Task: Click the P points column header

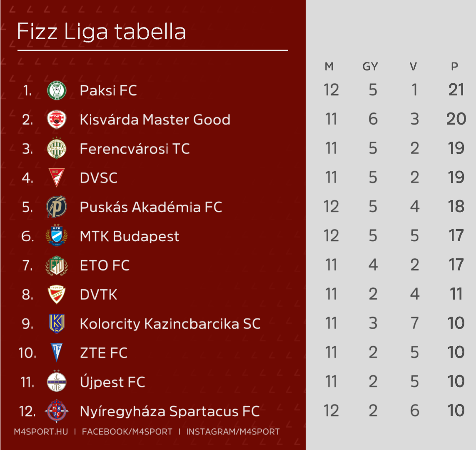Action: tap(455, 66)
